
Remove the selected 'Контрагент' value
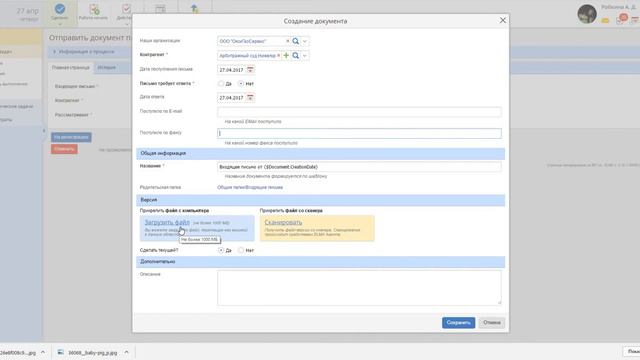point(279,56)
